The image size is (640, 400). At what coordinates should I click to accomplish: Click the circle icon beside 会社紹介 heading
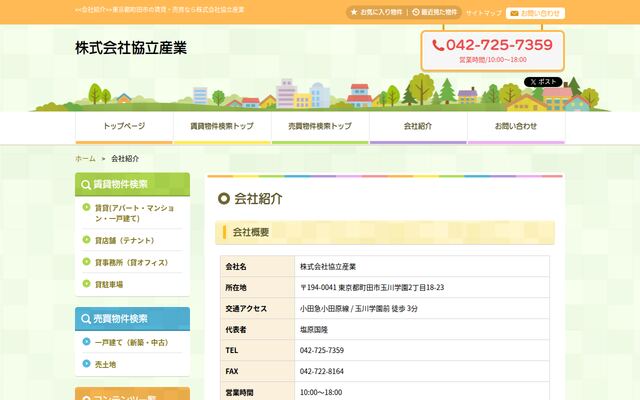pos(224,199)
